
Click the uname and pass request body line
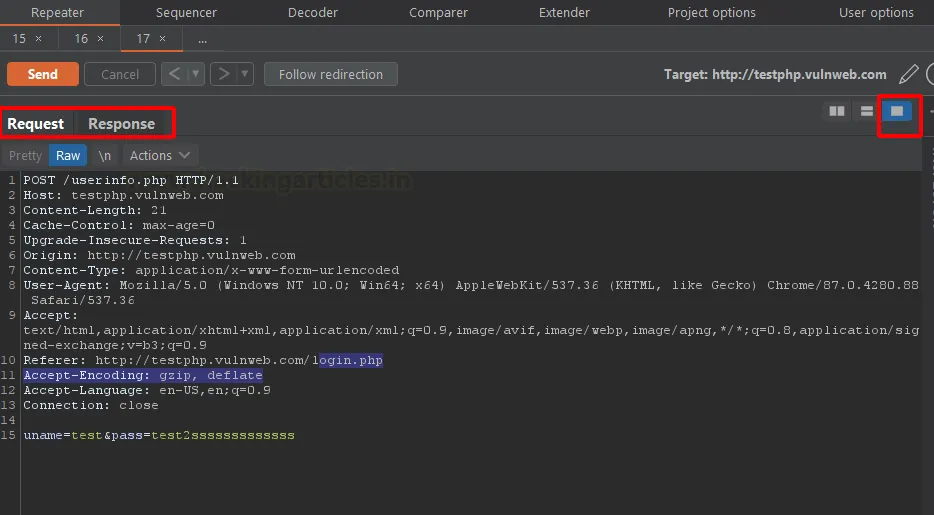pos(159,436)
